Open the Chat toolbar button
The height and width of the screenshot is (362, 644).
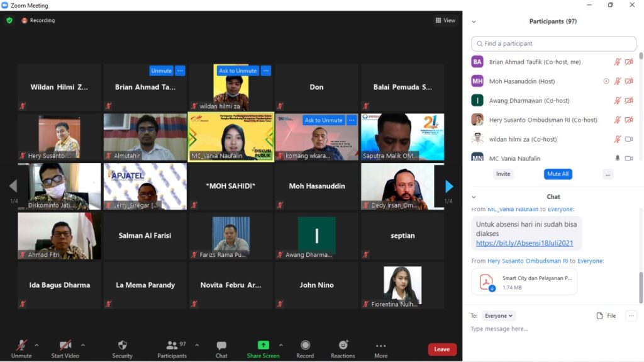[x=221, y=349]
